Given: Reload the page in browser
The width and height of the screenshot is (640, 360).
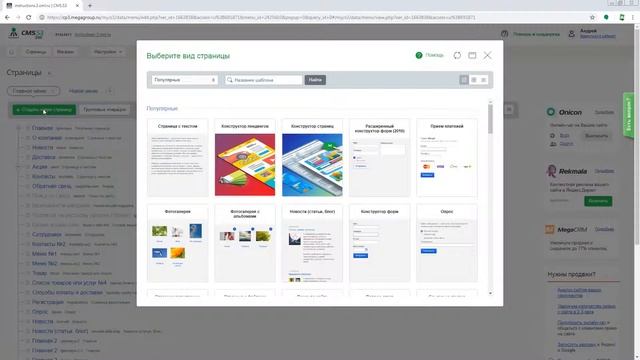Looking at the screenshot, I should tap(29, 18).
